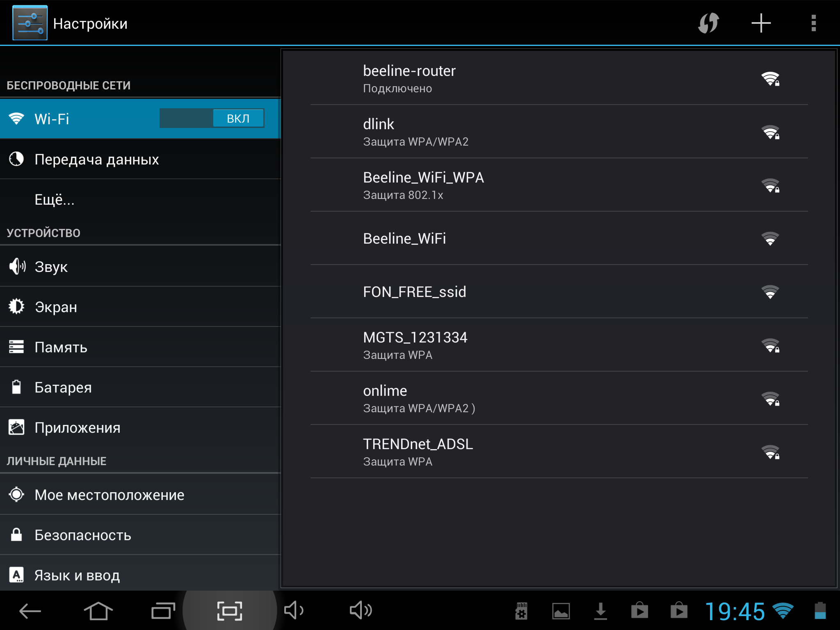Image resolution: width=840 pixels, height=630 pixels.
Task: Open Экран display settings
Action: (140, 307)
